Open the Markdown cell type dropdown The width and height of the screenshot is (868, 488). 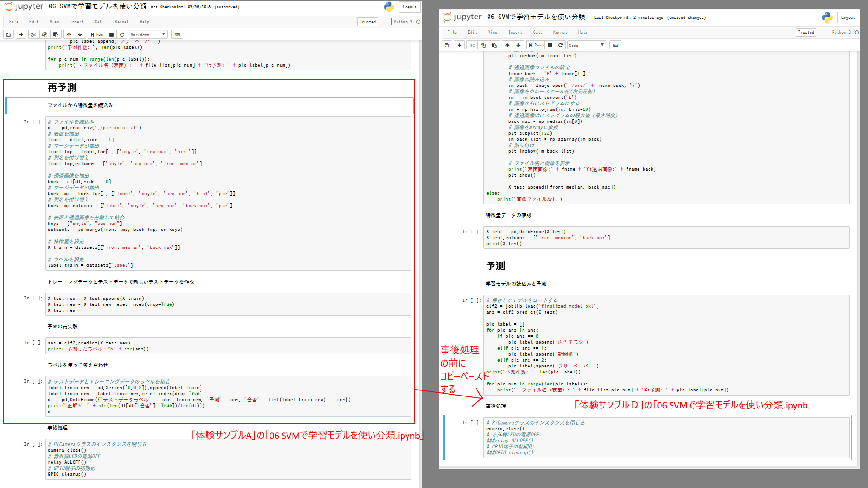(x=148, y=34)
